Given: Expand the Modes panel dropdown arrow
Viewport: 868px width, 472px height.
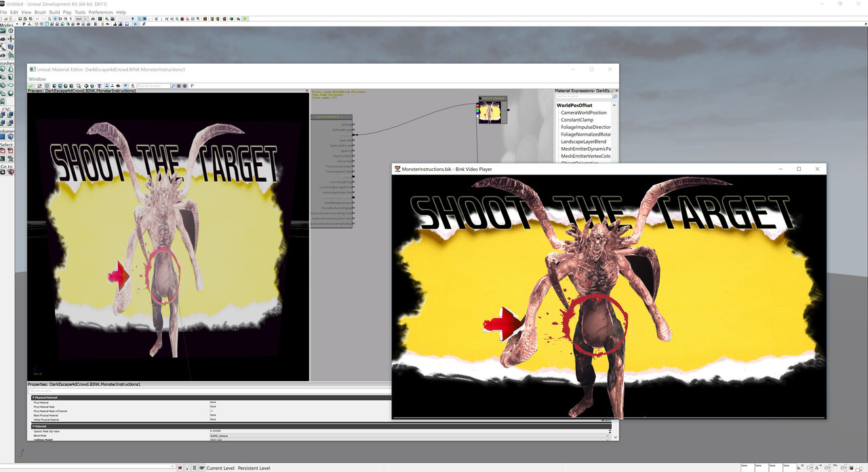Looking at the screenshot, I should pyautogui.click(x=16, y=24).
